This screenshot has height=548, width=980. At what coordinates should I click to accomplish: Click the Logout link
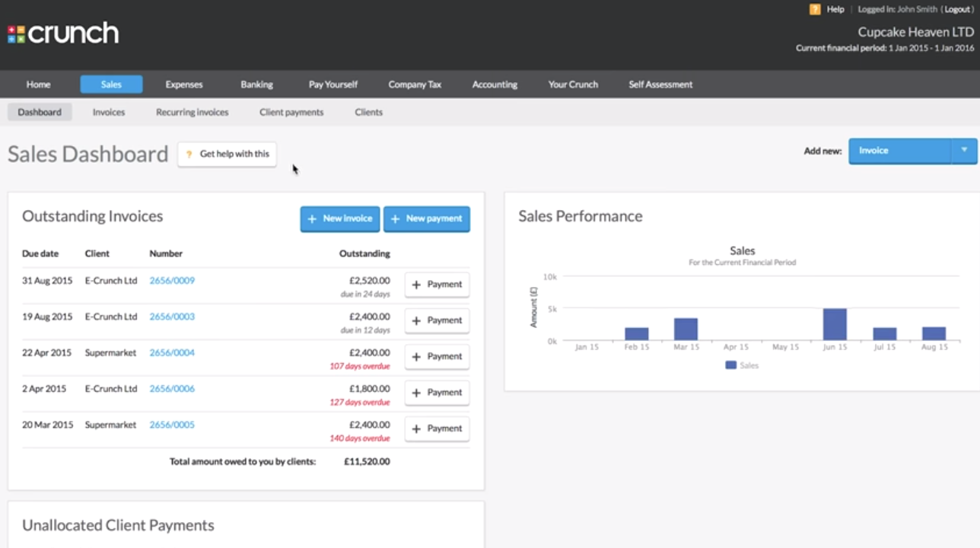[x=957, y=9]
